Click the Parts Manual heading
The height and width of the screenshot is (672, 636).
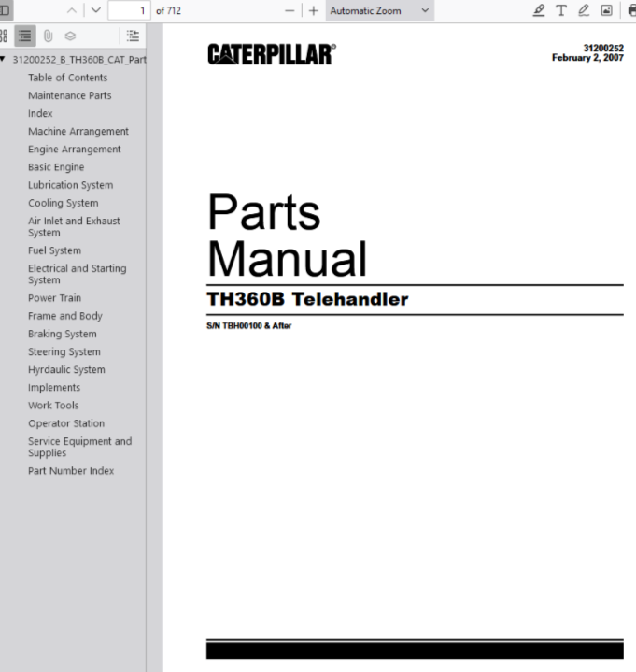287,235
